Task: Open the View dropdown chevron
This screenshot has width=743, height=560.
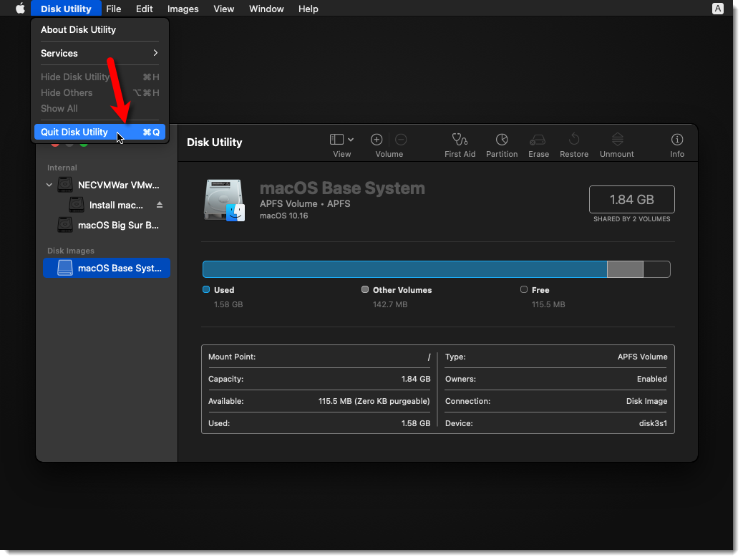Action: 351,140
